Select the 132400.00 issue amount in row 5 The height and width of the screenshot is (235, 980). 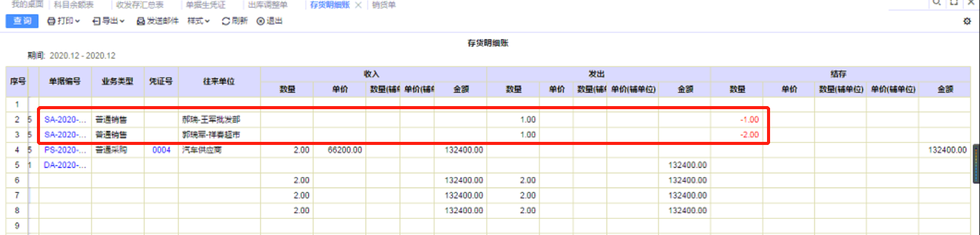(x=685, y=165)
